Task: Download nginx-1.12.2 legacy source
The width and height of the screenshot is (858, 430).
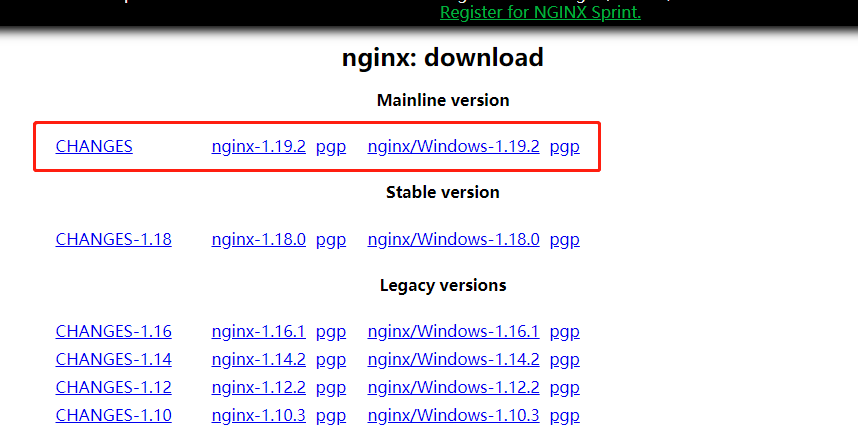Action: tap(258, 387)
